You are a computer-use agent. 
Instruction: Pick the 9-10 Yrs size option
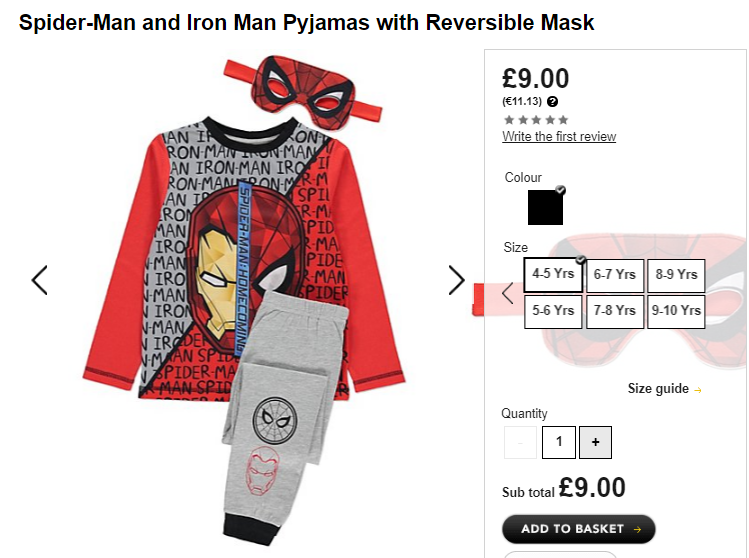click(676, 311)
